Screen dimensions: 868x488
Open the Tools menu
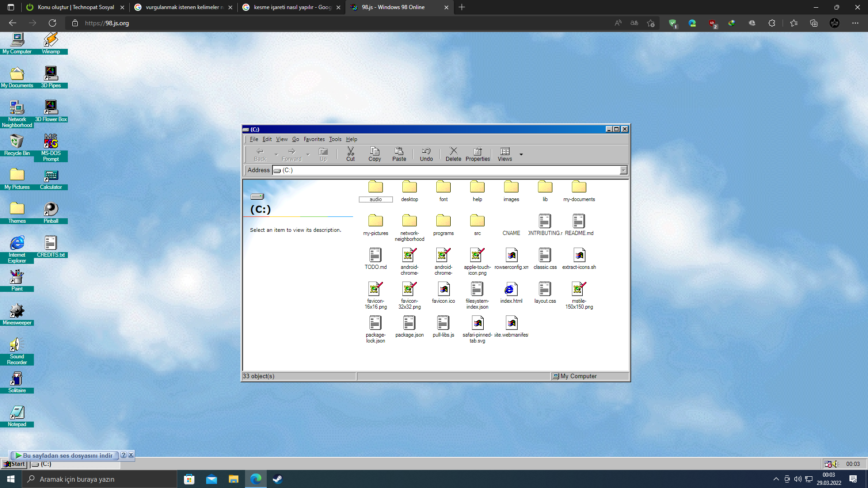335,139
